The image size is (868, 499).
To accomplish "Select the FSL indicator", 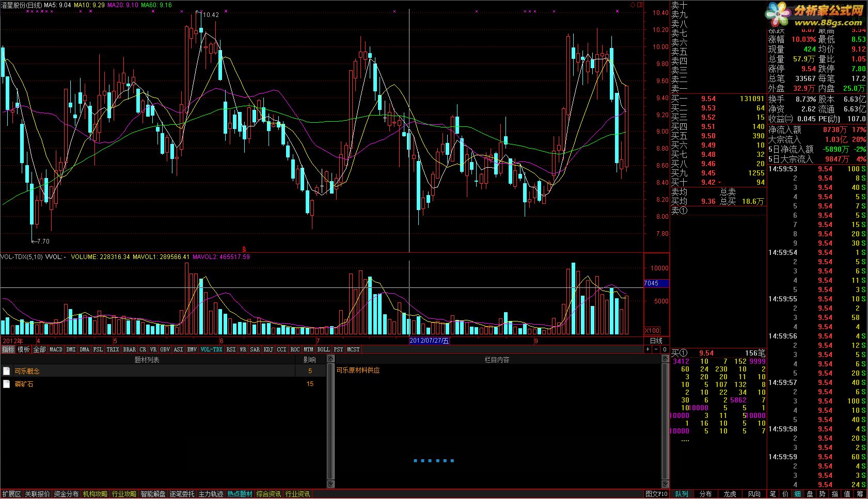I will point(98,349).
